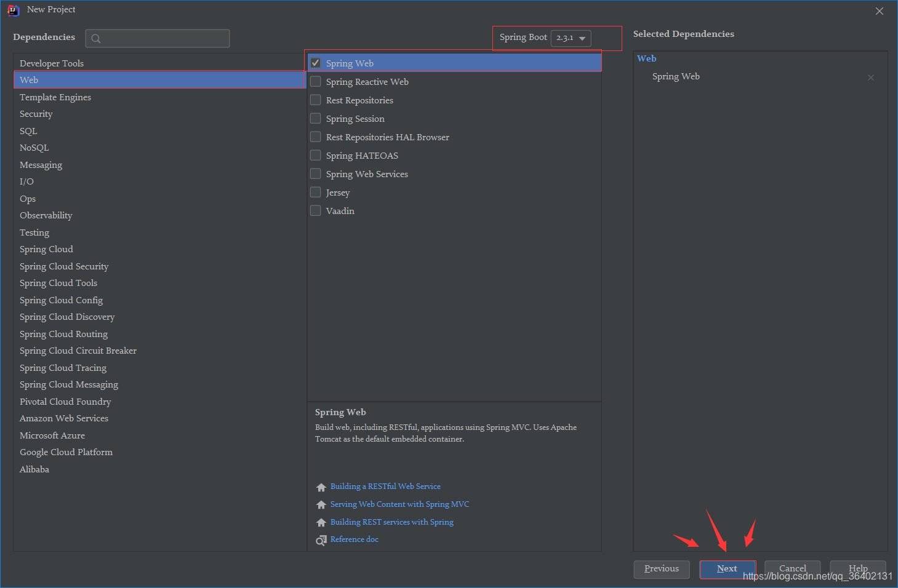
Task: Select Pivotal Cloud Foundry category
Action: click(159, 402)
